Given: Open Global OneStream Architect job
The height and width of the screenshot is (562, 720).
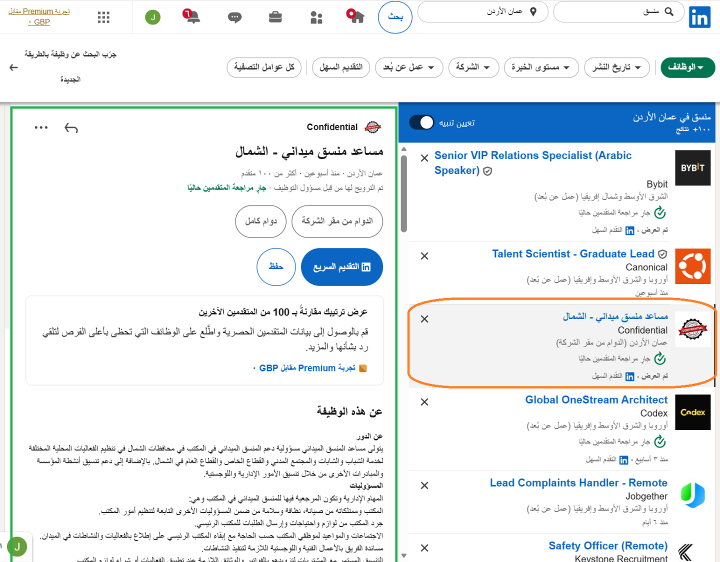Looking at the screenshot, I should click(x=596, y=400).
